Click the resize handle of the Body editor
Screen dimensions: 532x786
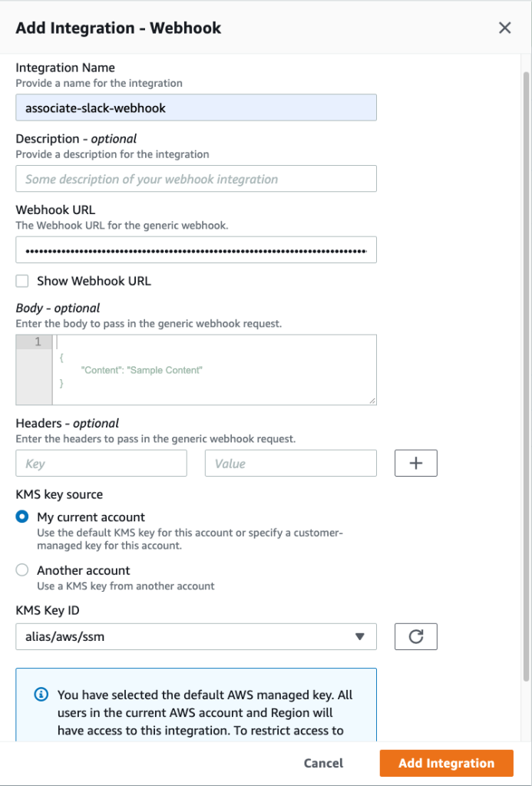372,400
